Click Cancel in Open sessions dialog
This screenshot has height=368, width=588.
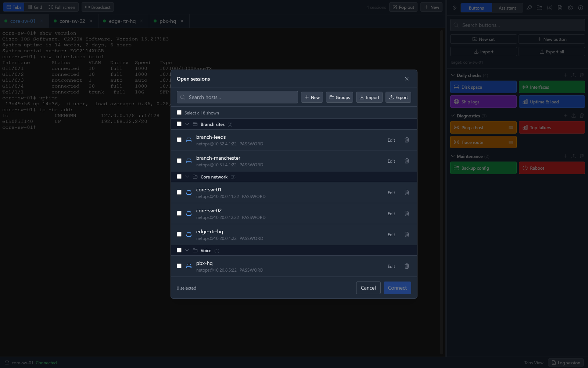coord(368,288)
